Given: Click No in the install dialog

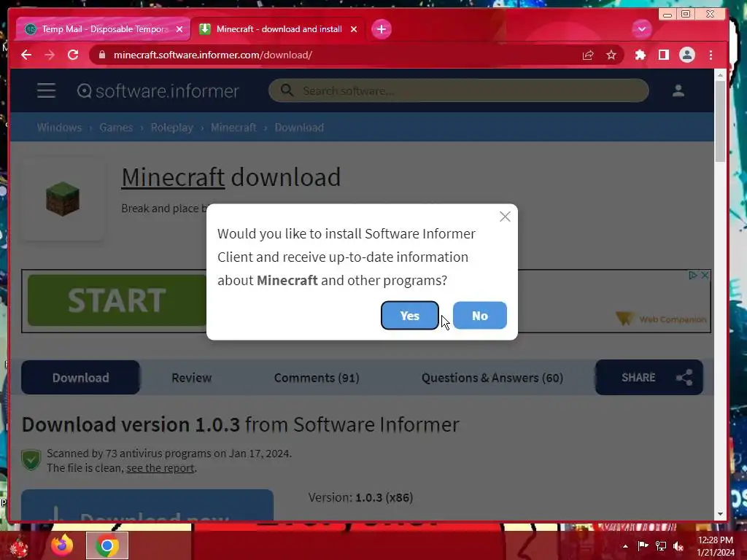Looking at the screenshot, I should [x=479, y=315].
